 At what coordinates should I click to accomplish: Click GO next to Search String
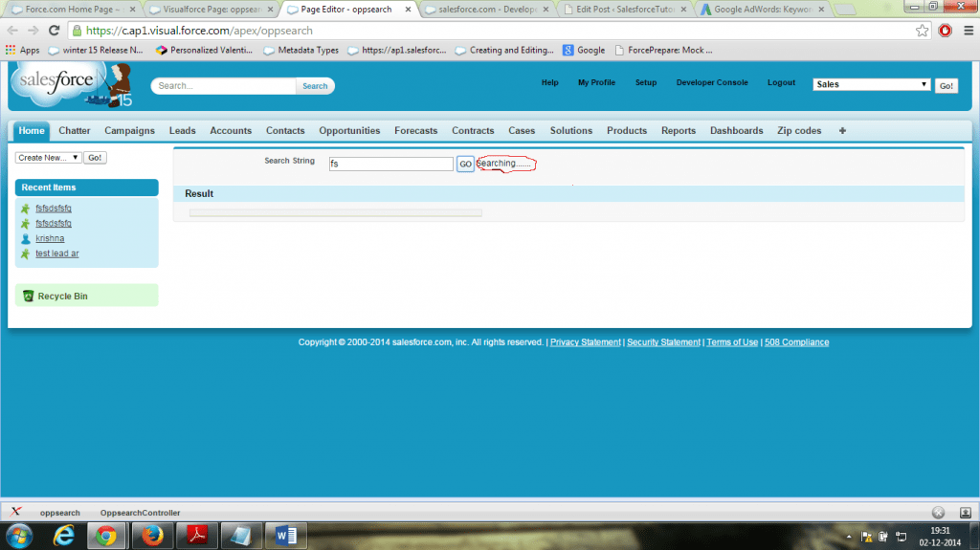(465, 164)
